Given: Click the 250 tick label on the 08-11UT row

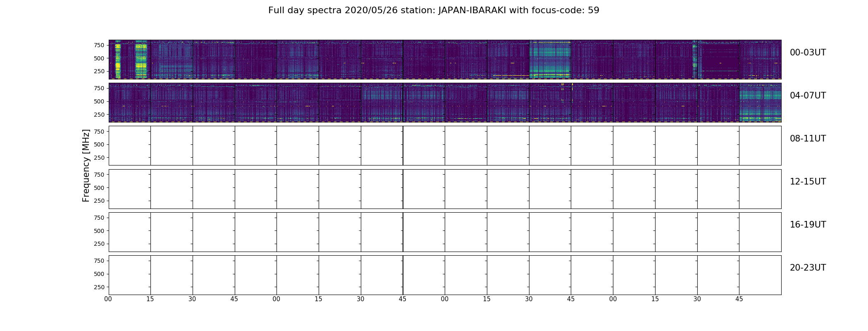Looking at the screenshot, I should [x=99, y=158].
